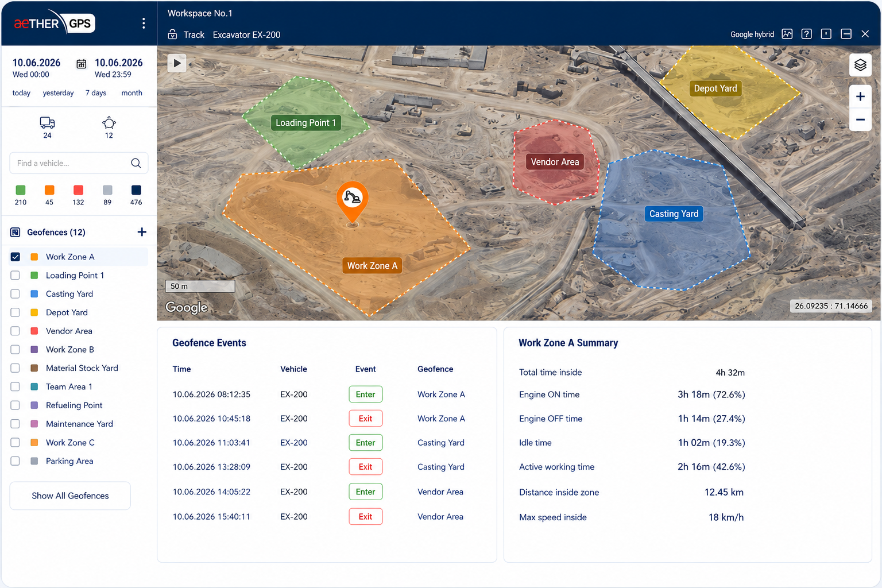The height and width of the screenshot is (588, 882).
Task: Click the lock icon beside Track
Action: [172, 34]
